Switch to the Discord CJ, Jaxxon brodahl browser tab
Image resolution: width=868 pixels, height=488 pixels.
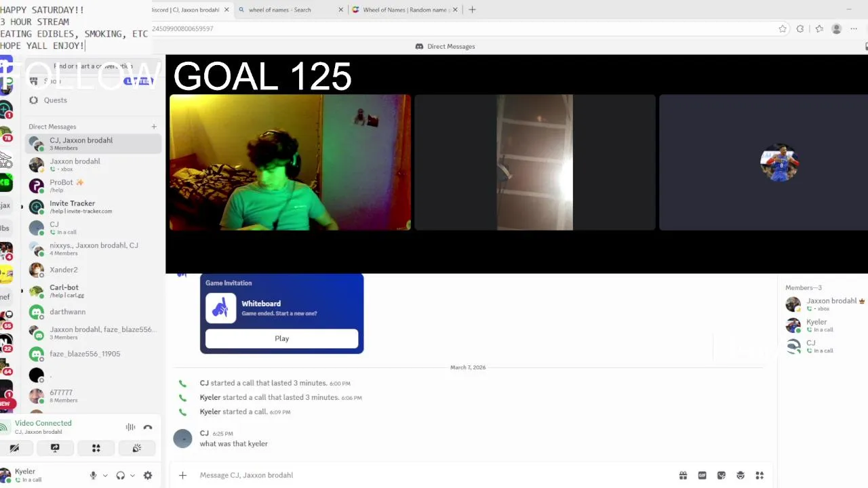coord(186,9)
